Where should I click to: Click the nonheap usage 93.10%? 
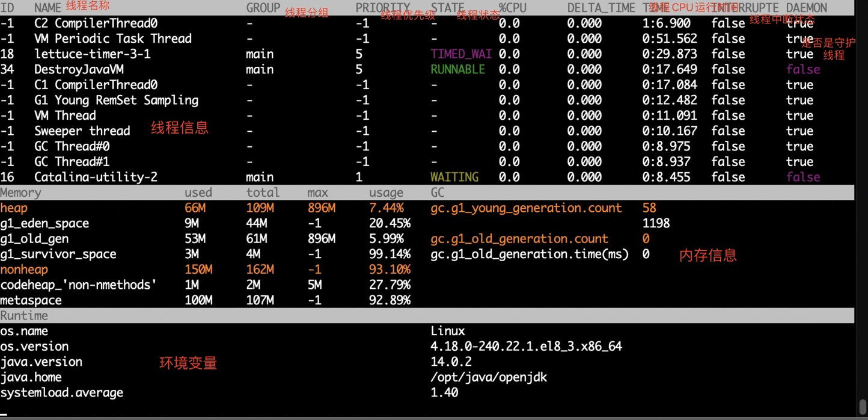click(x=390, y=270)
